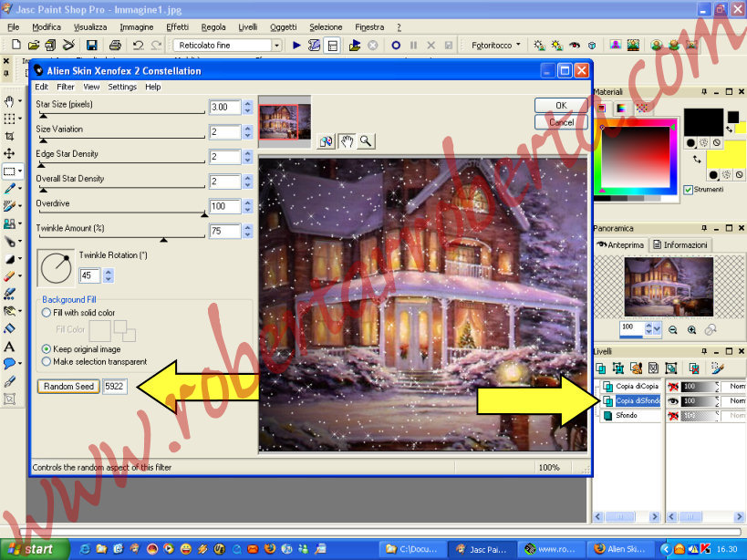Toggle the preview icon in Constellation dialog
This screenshot has width=747, height=560.
[x=327, y=141]
